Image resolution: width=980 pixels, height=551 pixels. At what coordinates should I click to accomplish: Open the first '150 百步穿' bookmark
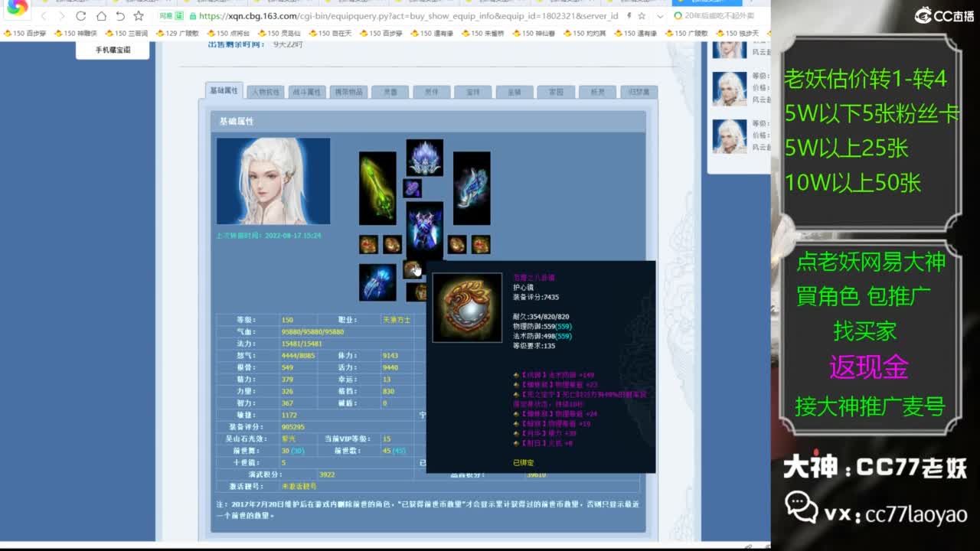[25, 34]
